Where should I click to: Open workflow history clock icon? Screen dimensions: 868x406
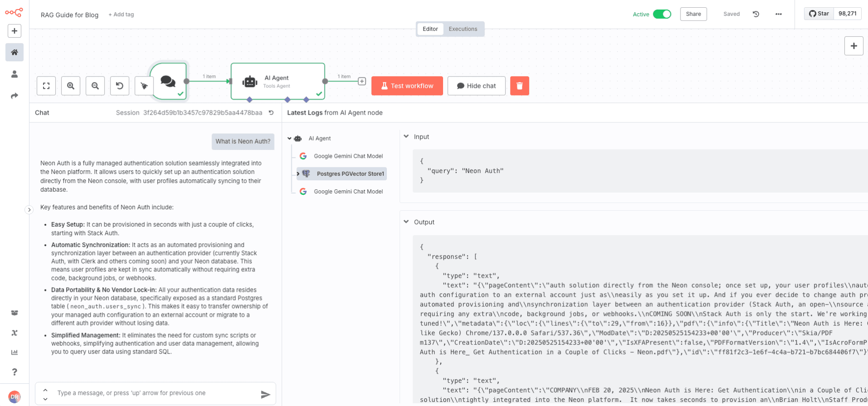coord(756,14)
